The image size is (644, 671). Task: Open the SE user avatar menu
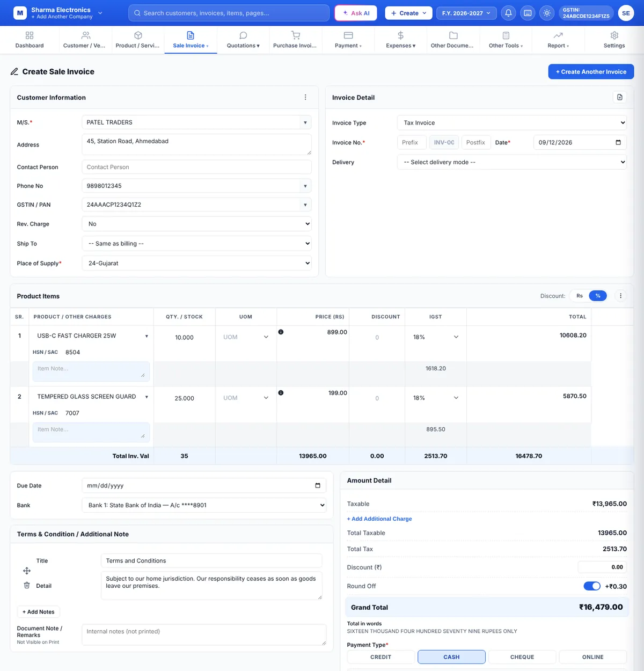[626, 13]
